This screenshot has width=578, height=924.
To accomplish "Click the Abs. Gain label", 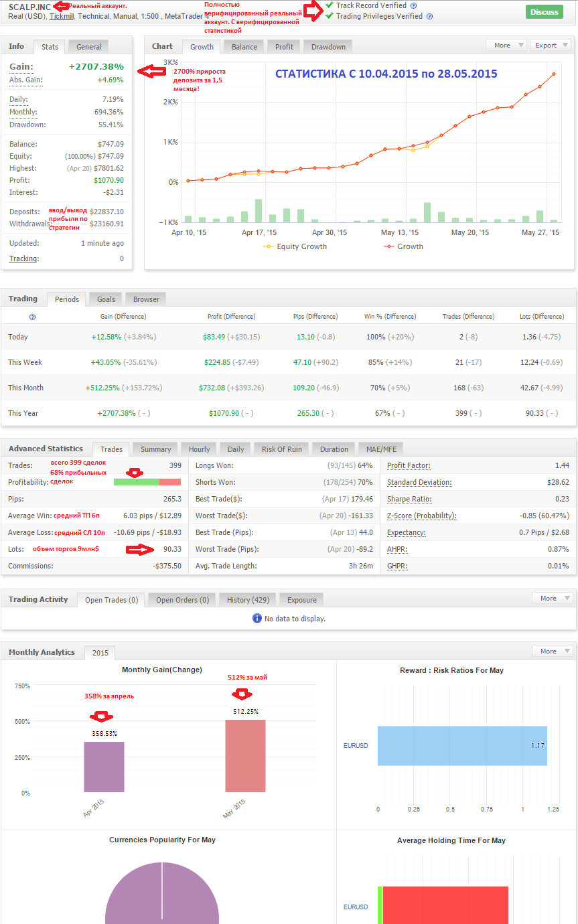I will [25, 80].
